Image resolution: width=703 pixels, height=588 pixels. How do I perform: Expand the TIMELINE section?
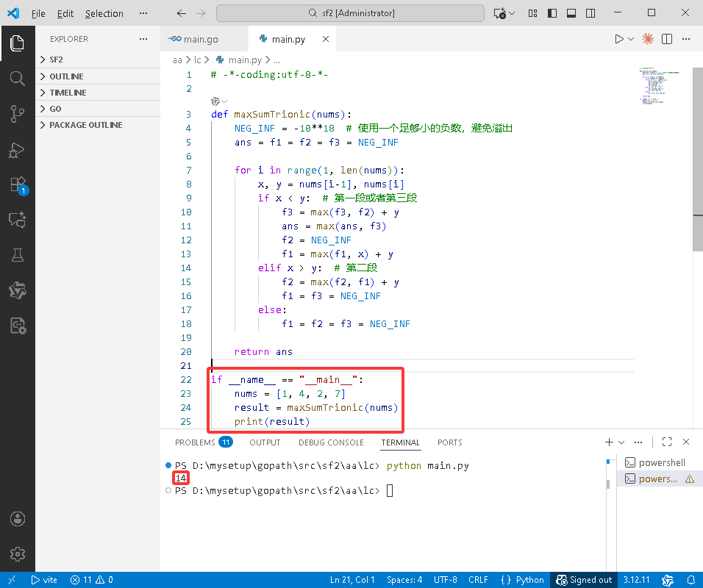point(98,93)
